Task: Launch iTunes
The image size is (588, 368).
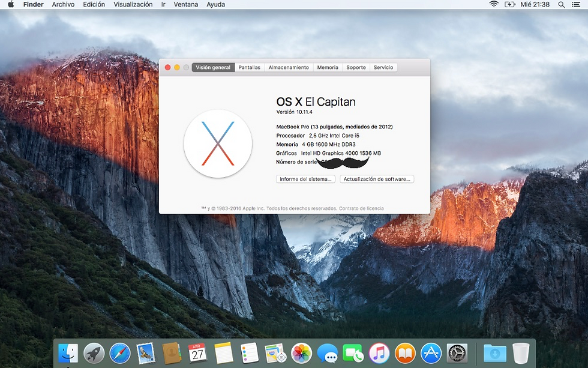Action: click(379, 353)
